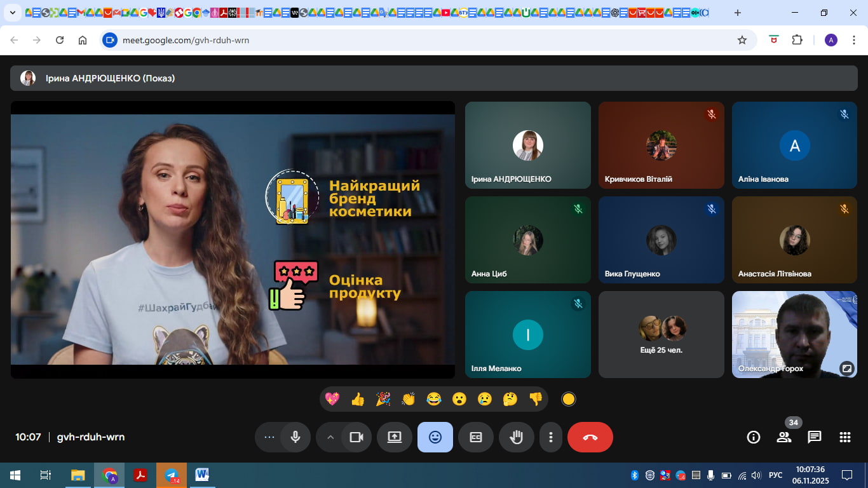Image resolution: width=868 pixels, height=488 pixels.
Task: Open Telegram from the Windows taskbar
Action: coord(172,475)
